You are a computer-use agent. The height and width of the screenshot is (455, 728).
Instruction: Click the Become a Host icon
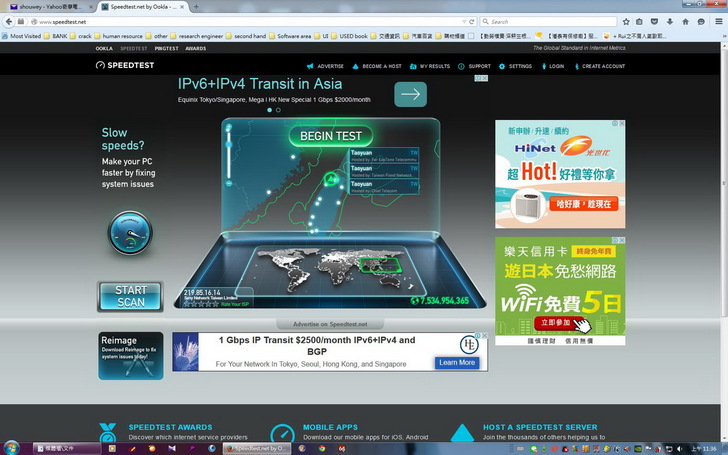355,66
